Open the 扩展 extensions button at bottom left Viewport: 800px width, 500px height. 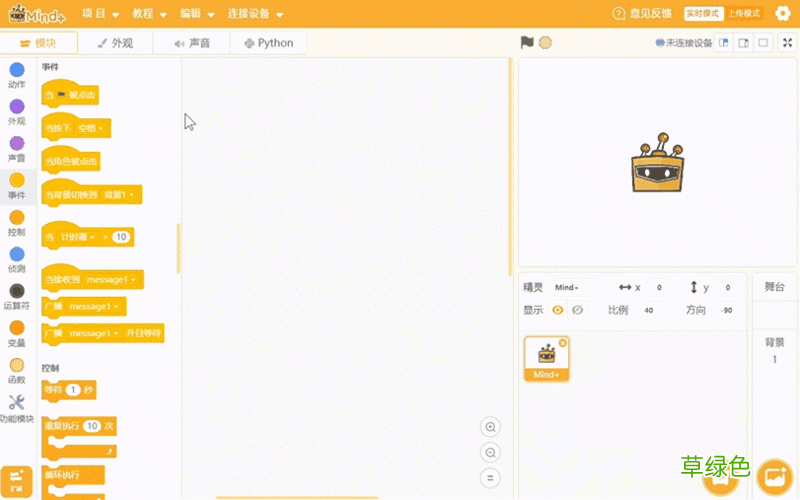pos(16,481)
